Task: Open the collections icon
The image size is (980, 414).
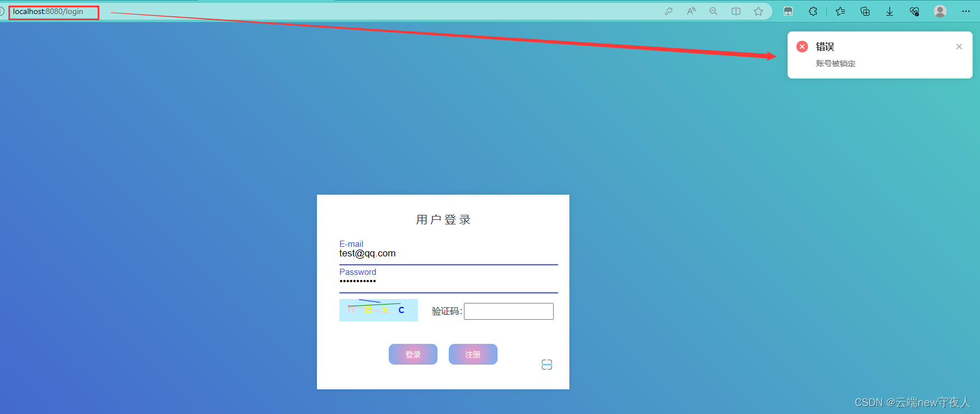Action: click(865, 11)
